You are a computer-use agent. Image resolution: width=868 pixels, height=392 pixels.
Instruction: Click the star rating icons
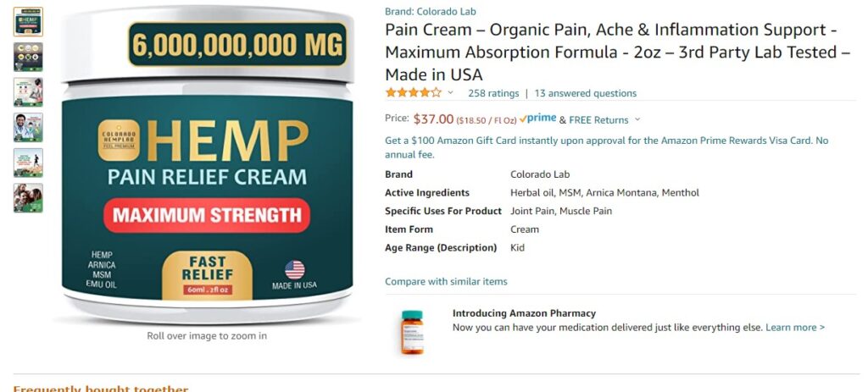414,93
